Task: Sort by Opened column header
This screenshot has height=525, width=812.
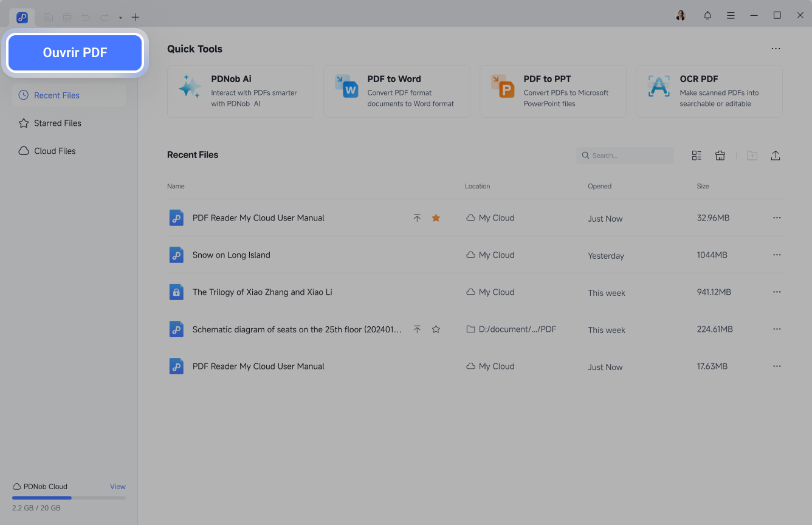Action: tap(600, 187)
